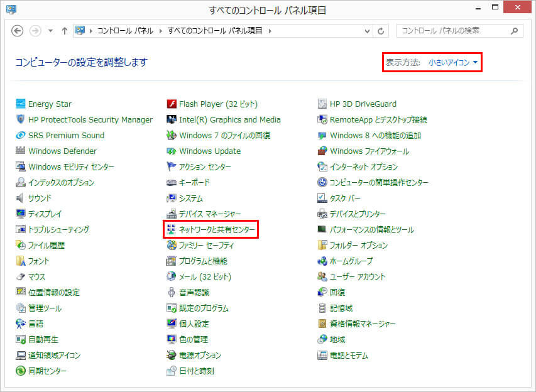Click the SRS Premium Sound icon

[x=21, y=135]
